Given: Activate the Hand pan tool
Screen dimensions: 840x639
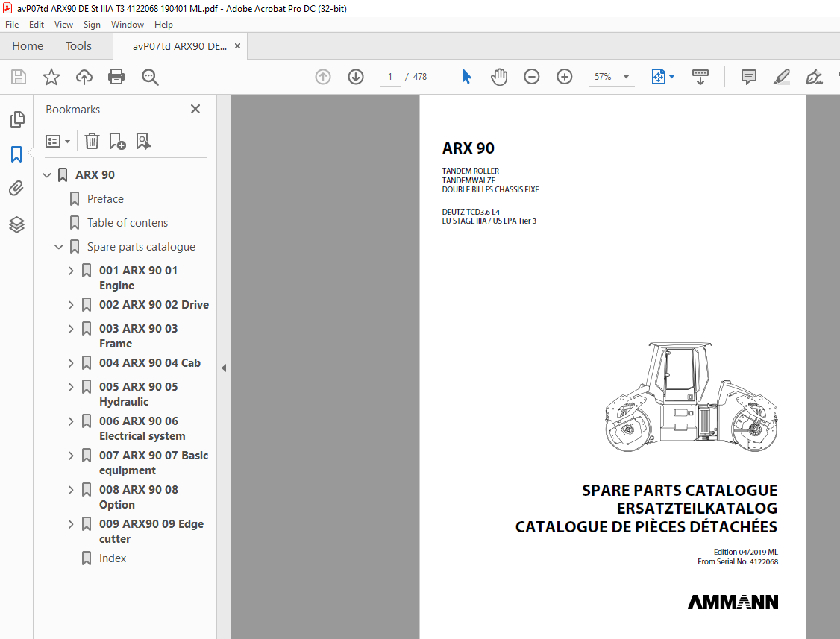Looking at the screenshot, I should coord(499,77).
